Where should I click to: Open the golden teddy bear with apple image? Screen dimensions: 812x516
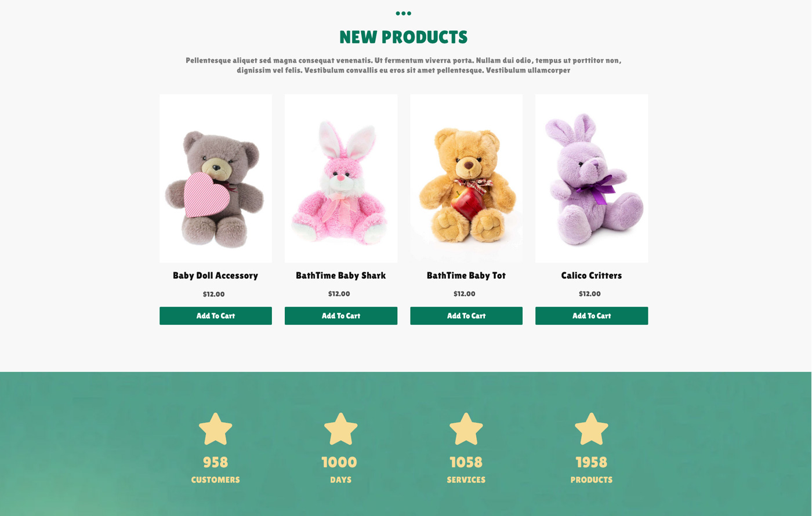[466, 179]
